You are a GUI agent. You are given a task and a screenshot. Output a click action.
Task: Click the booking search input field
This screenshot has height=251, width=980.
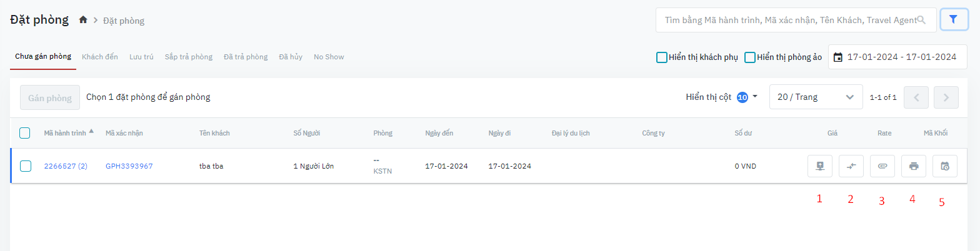790,20
